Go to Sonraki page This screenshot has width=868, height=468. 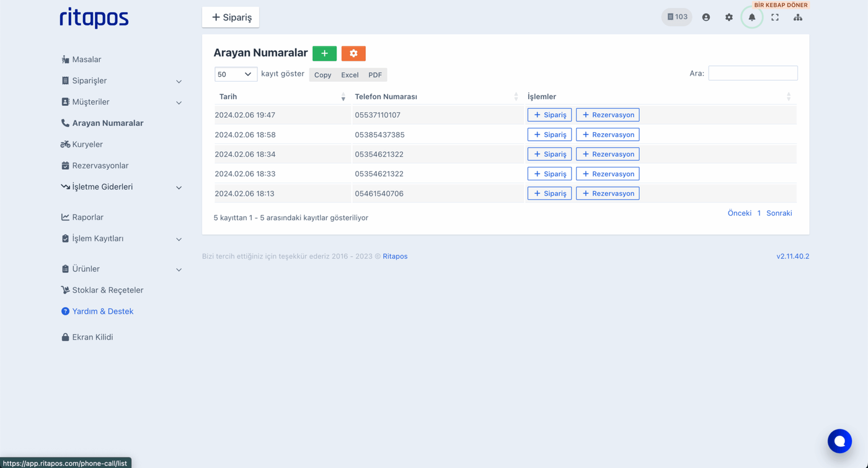pos(779,213)
